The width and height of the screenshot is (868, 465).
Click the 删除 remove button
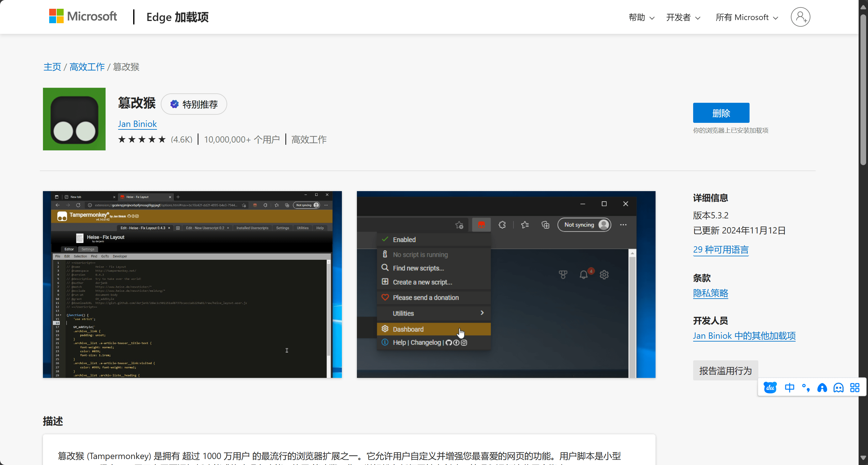(721, 113)
